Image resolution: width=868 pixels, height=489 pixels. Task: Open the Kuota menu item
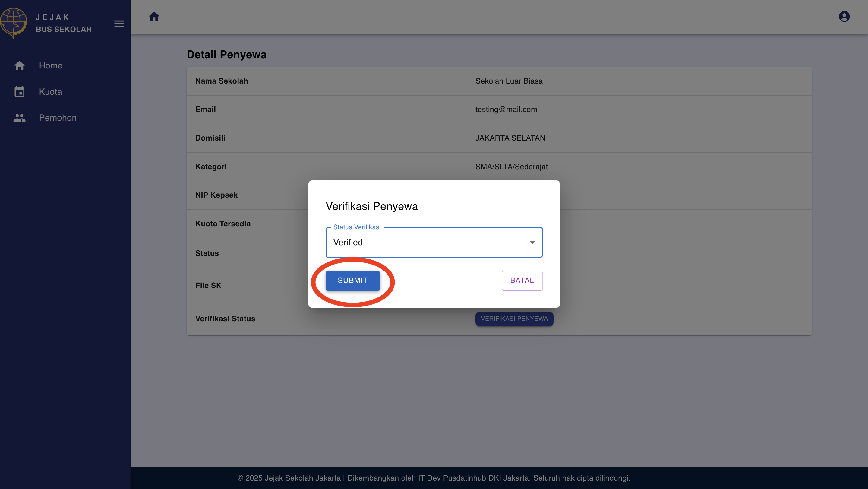click(51, 91)
